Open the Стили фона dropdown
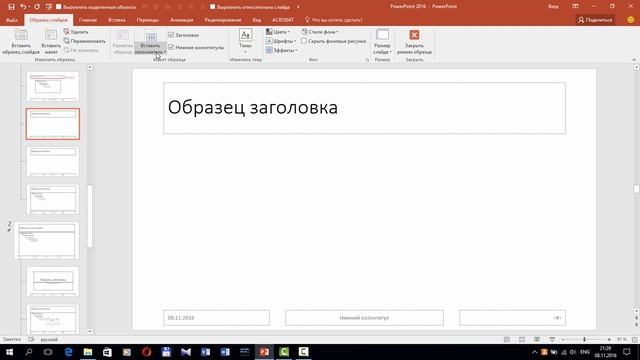This screenshot has height=360, width=640. coord(320,32)
